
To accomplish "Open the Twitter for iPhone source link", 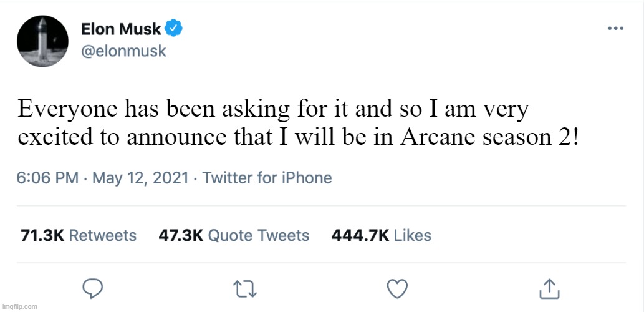I will [x=267, y=178].
